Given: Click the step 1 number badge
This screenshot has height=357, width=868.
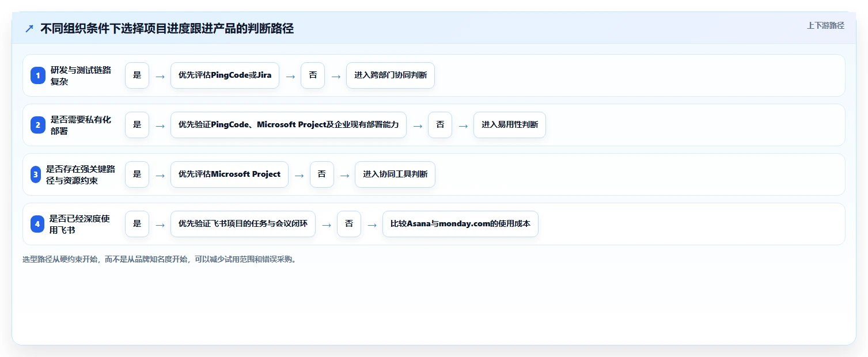Looking at the screenshot, I should [38, 75].
